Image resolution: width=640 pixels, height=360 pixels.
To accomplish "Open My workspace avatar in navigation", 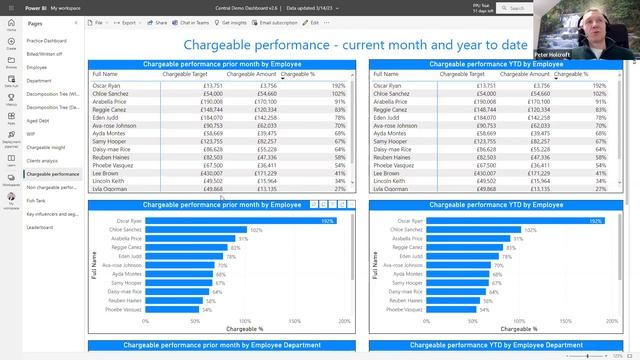I will (11, 200).
